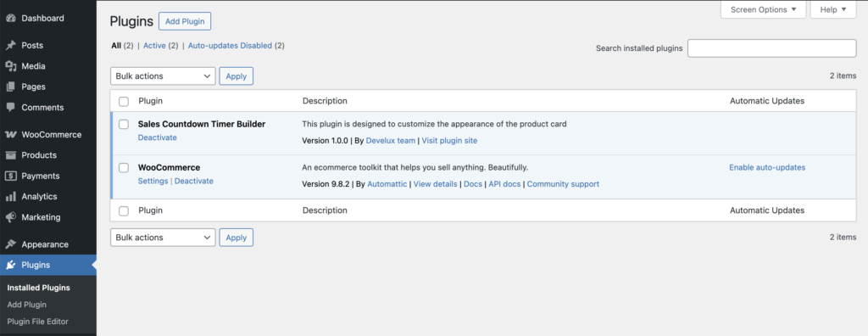Enable auto-updates for WooCommerce

(x=766, y=167)
